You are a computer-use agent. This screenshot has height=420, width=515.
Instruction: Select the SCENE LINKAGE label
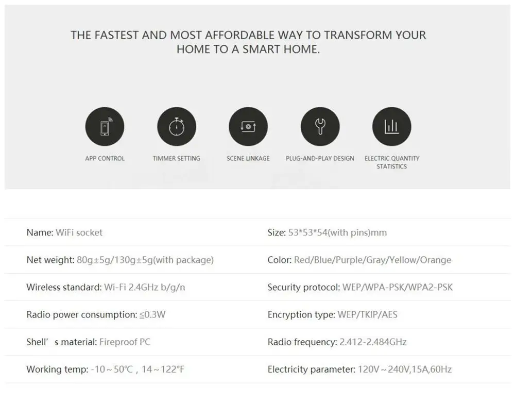pyautogui.click(x=248, y=158)
